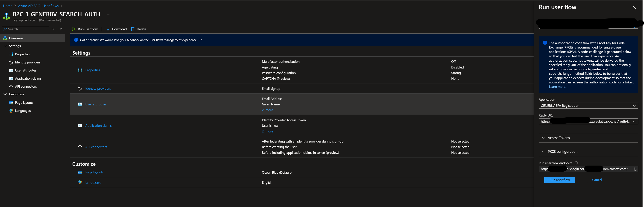The width and height of the screenshot is (644, 207).
Task: Click the Multifactor authentication Off value
Action: pyautogui.click(x=453, y=61)
